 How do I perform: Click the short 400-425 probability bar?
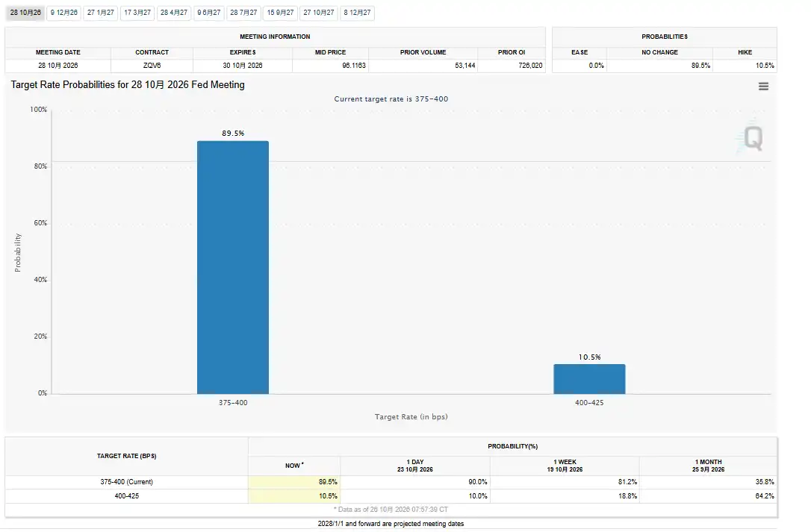pos(590,379)
